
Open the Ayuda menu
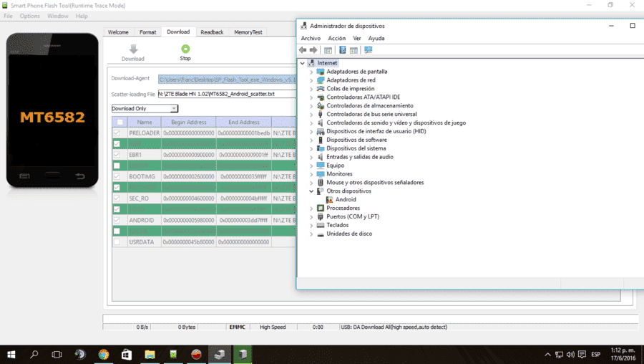coord(376,38)
